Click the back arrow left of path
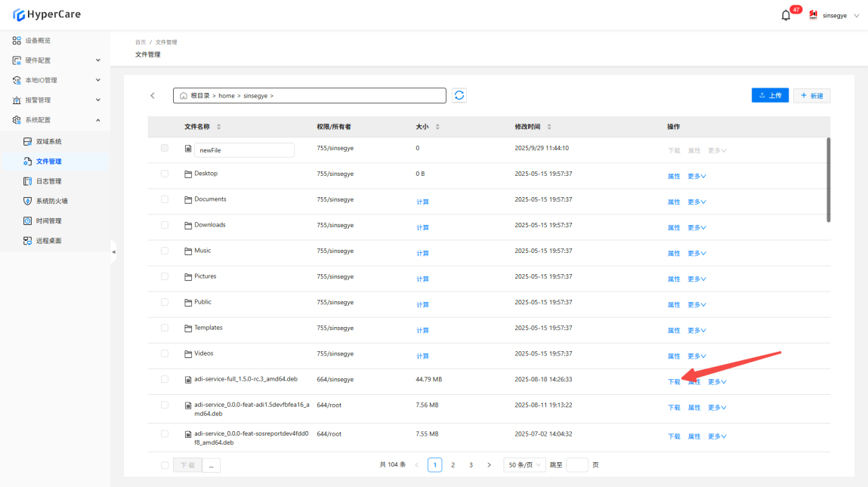The image size is (868, 487). click(153, 96)
